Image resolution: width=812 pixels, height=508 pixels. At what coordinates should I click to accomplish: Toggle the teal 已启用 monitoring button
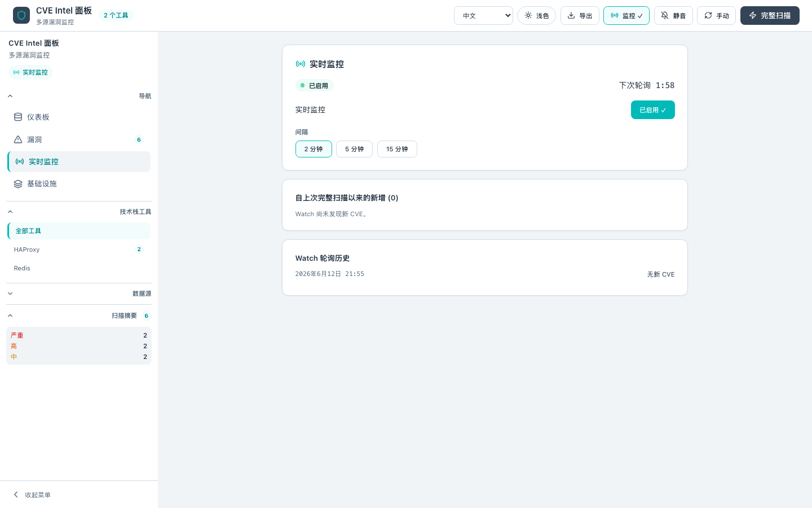click(652, 110)
